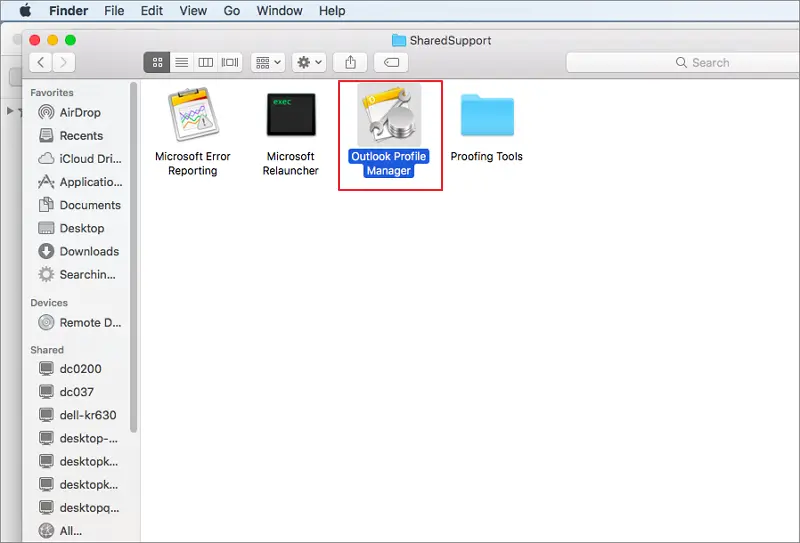The width and height of the screenshot is (800, 543).
Task: Open Desktop in the sidebar
Action: pyautogui.click(x=80, y=228)
